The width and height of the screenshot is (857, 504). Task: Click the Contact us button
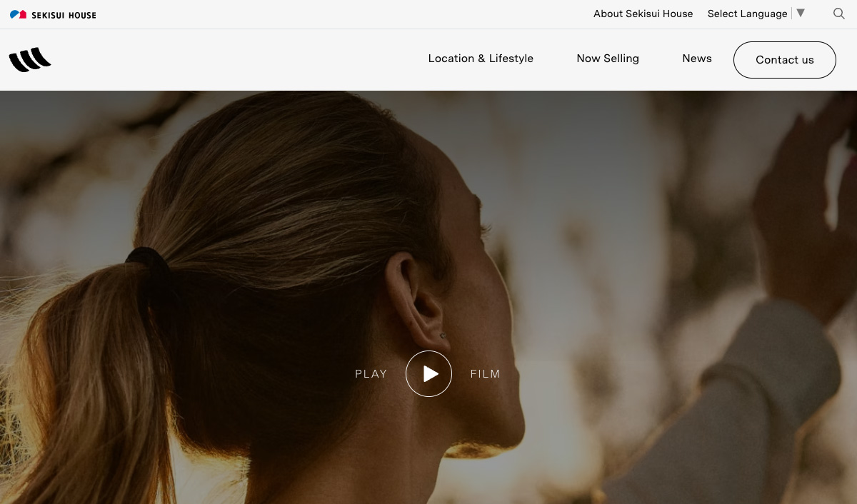click(784, 60)
